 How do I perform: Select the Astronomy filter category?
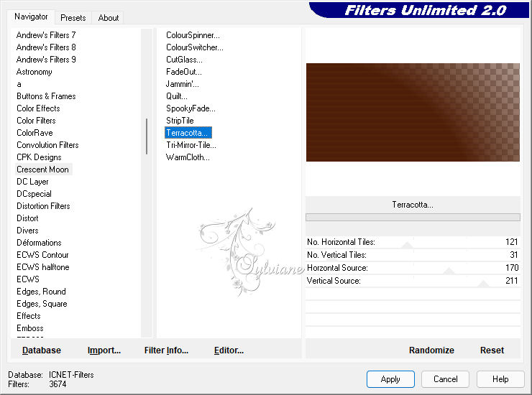[35, 72]
